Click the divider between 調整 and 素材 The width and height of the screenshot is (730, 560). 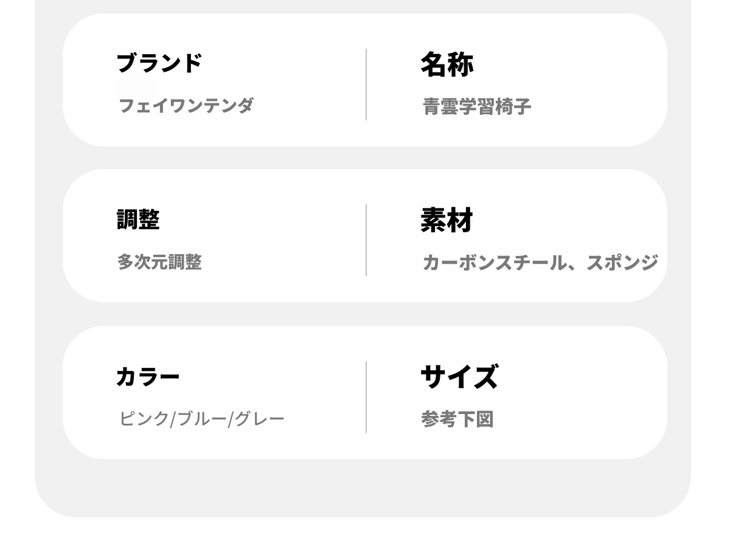pyautogui.click(x=366, y=240)
